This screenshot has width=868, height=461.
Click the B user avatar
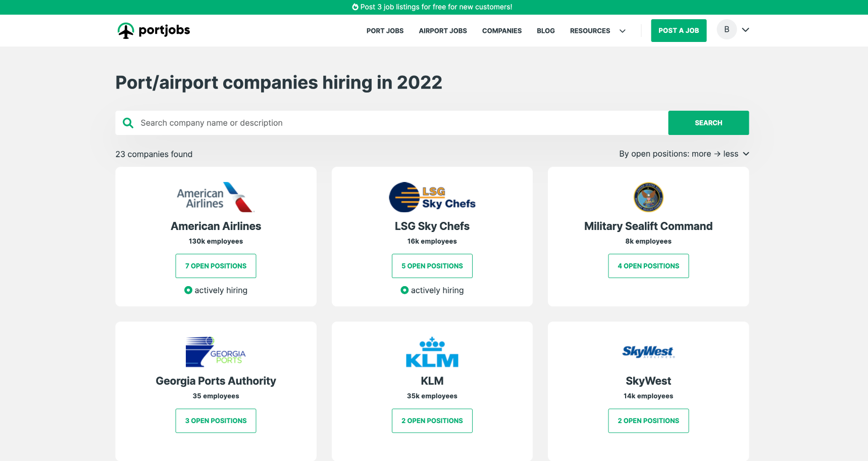click(727, 29)
